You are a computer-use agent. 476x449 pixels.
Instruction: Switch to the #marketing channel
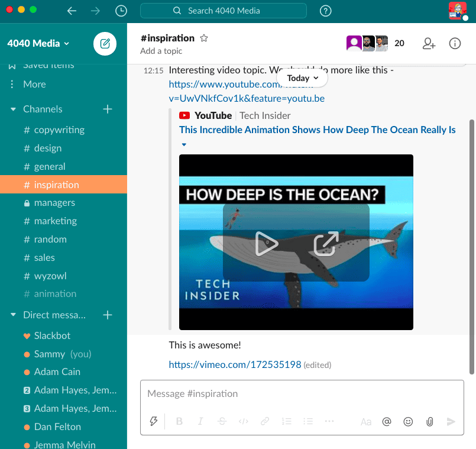55,221
